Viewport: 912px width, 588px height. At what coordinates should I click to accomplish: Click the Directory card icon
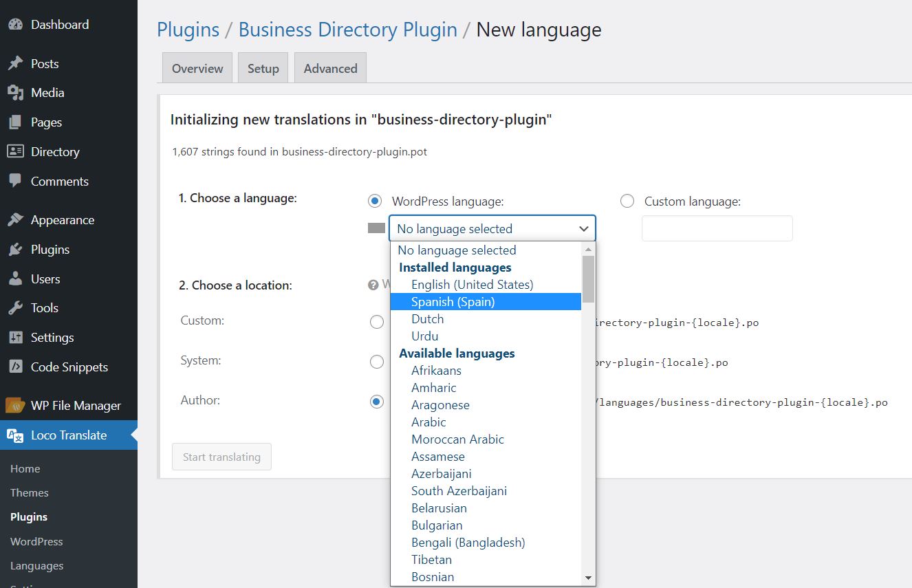(x=15, y=151)
